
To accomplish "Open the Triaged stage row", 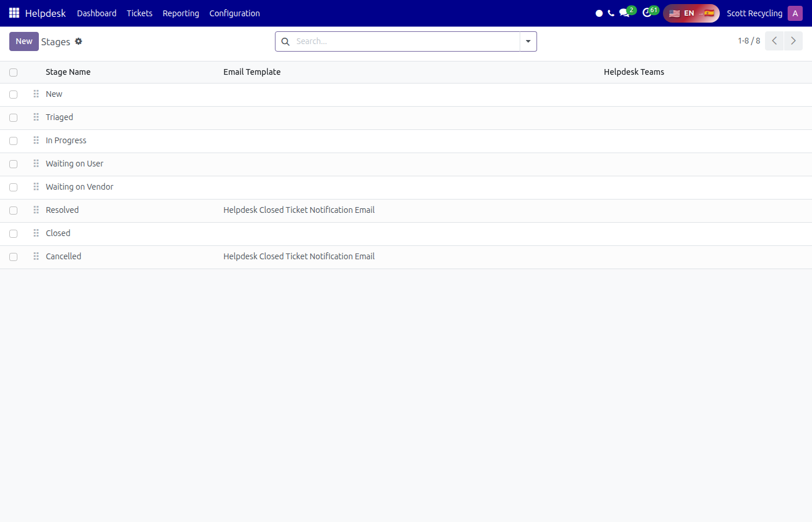I will coord(406,118).
